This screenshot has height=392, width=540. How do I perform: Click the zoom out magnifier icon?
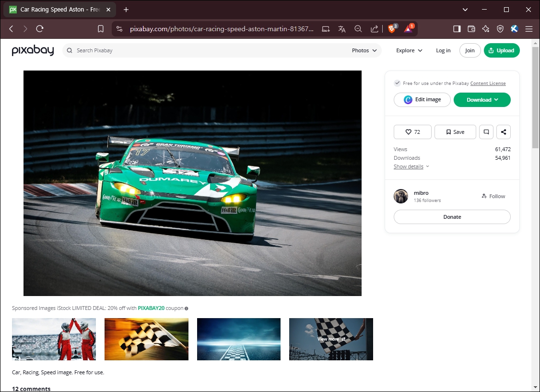[358, 29]
